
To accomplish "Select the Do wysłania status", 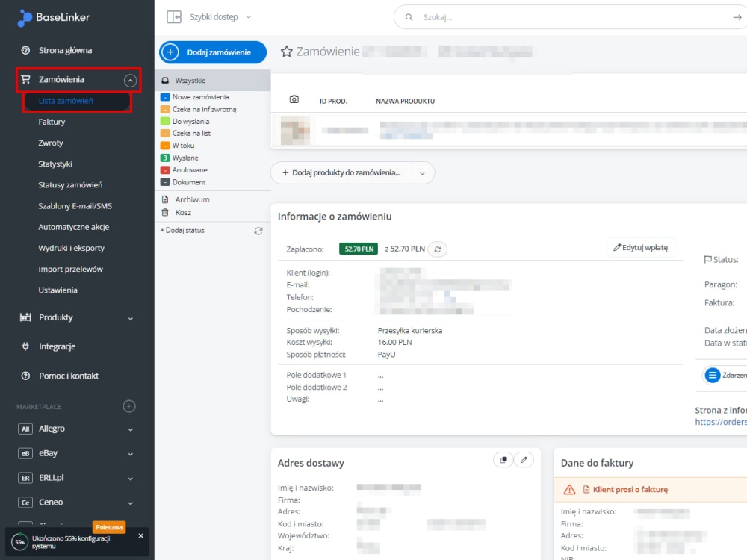I will (185, 122).
